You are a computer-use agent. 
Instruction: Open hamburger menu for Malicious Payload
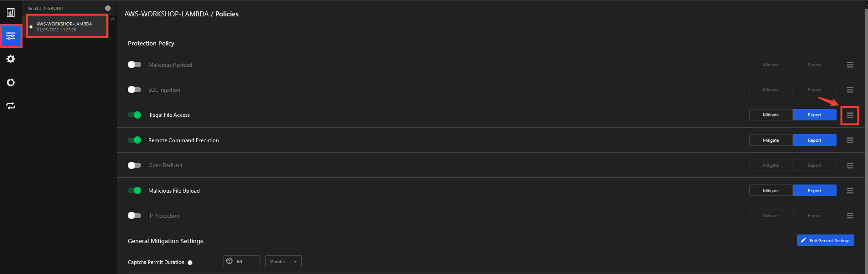(850, 65)
